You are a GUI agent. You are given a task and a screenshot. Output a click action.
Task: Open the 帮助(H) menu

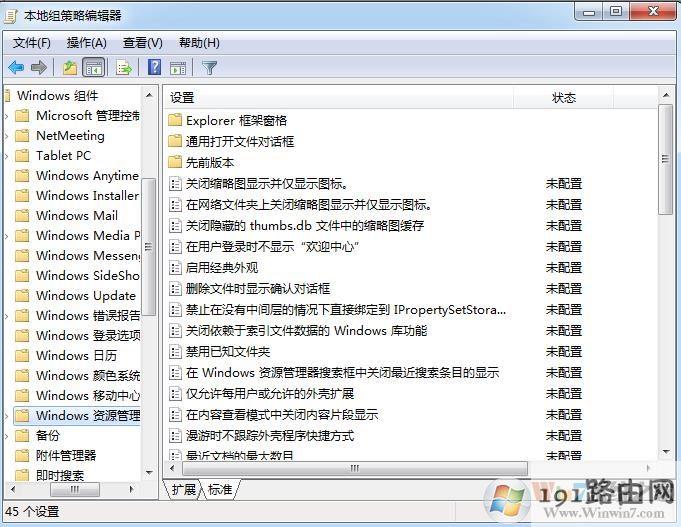pos(199,43)
